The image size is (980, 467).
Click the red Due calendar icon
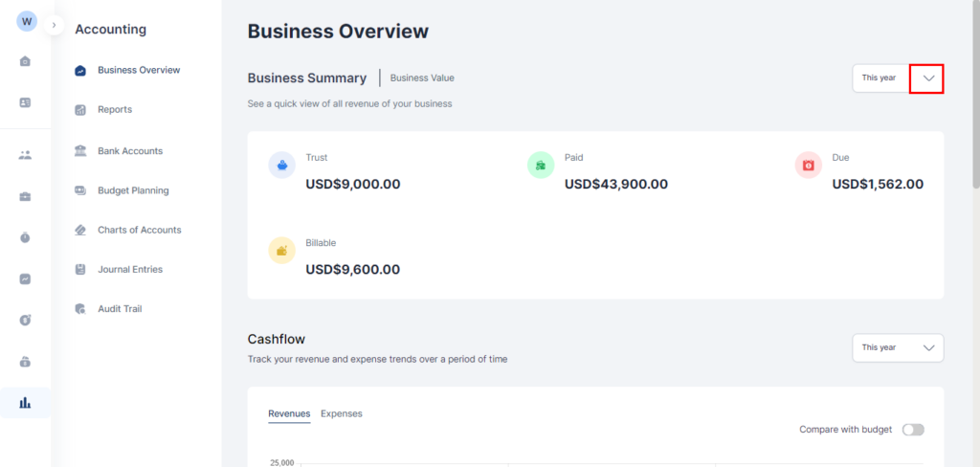click(809, 166)
